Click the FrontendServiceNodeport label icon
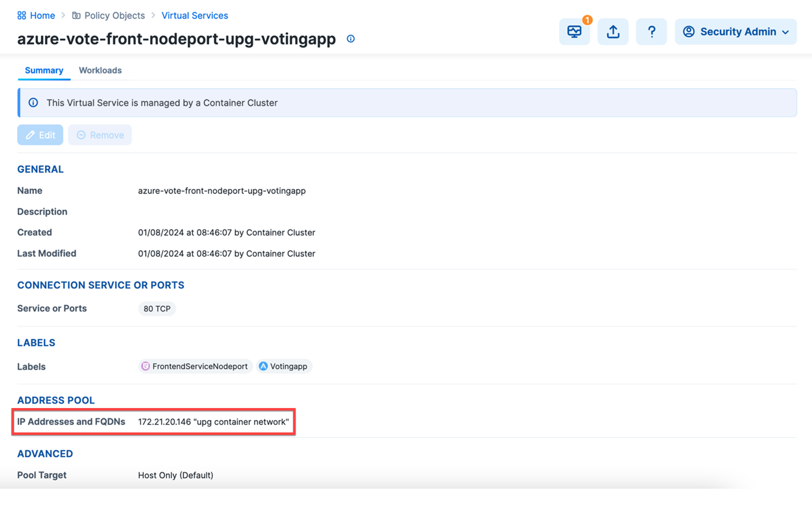 point(146,366)
